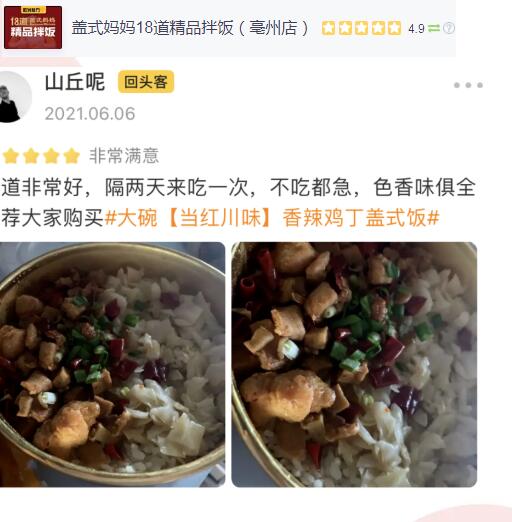Click the review date 2021.06.06
Viewport: 512px width, 522px height.
click(x=90, y=114)
